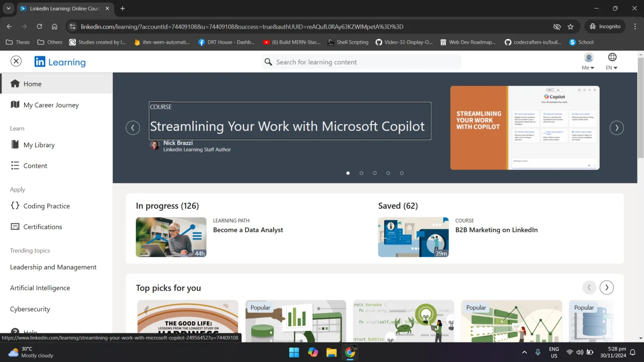The height and width of the screenshot is (362, 644).
Task: Open Copilot from taskbar
Action: pos(313,352)
